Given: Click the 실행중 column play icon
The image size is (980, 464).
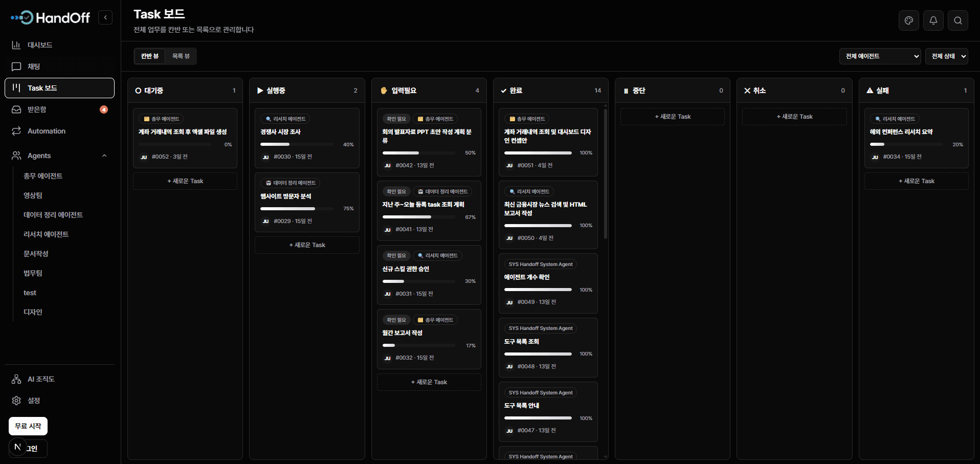Looking at the screenshot, I should pyautogui.click(x=260, y=91).
